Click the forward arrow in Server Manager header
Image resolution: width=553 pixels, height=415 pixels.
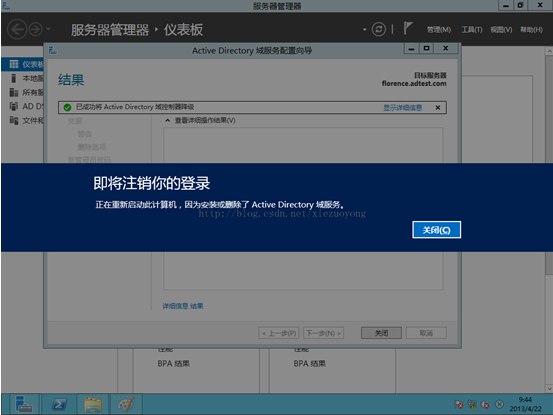36,29
